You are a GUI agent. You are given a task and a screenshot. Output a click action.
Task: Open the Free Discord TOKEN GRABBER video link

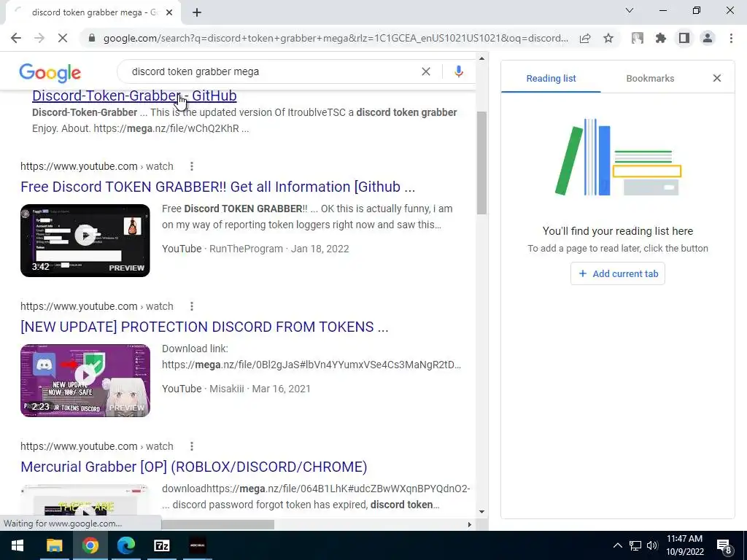click(x=217, y=187)
